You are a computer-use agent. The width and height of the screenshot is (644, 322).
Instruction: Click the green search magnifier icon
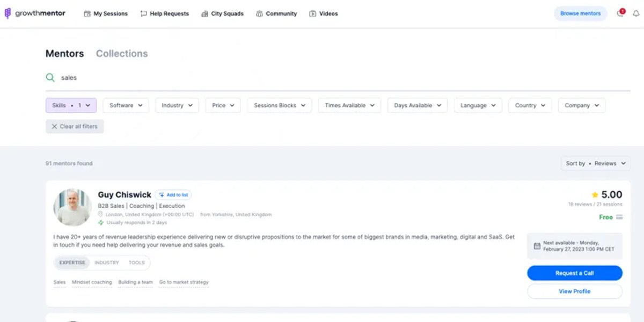tap(50, 78)
